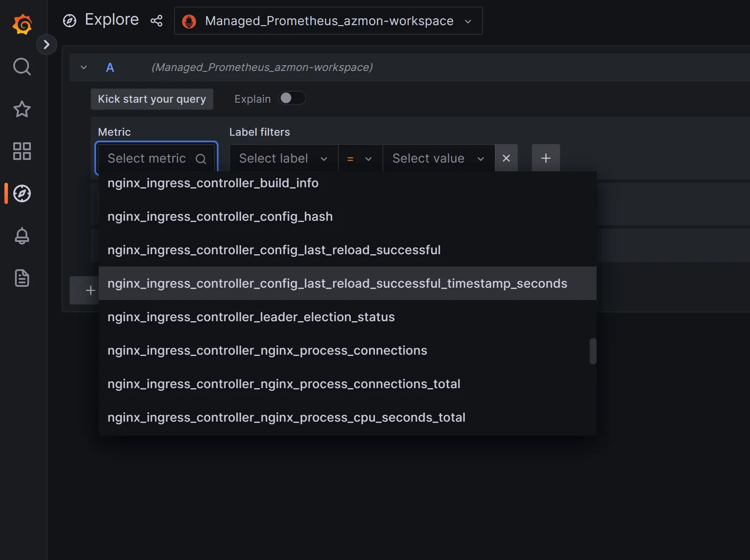Open the Managed_Prometheus data source picker
This screenshot has height=560, width=750.
[x=328, y=21]
